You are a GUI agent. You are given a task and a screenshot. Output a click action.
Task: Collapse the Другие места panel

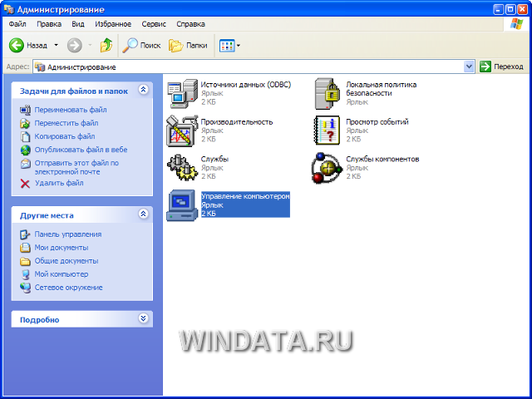click(143, 214)
